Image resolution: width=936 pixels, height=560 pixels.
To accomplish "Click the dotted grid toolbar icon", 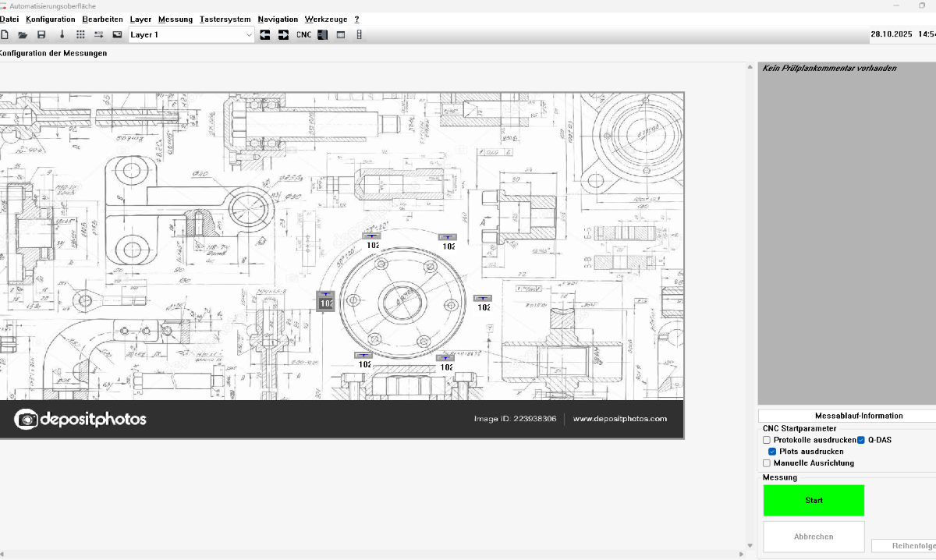I will (80, 34).
